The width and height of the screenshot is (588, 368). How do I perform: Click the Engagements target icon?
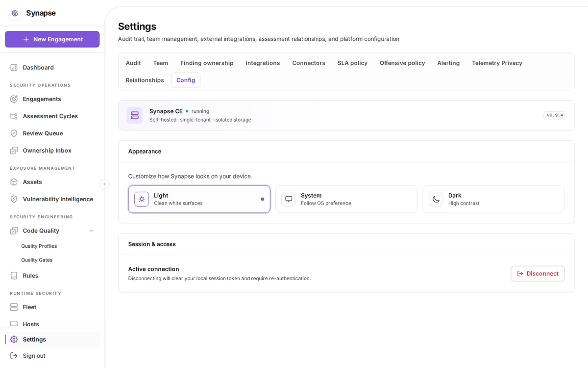click(x=14, y=99)
